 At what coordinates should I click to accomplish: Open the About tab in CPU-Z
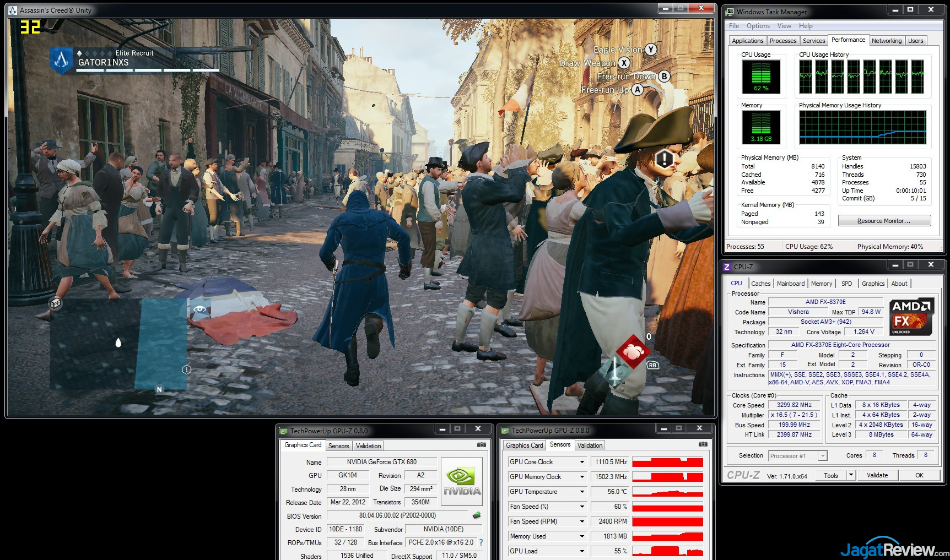(x=899, y=284)
